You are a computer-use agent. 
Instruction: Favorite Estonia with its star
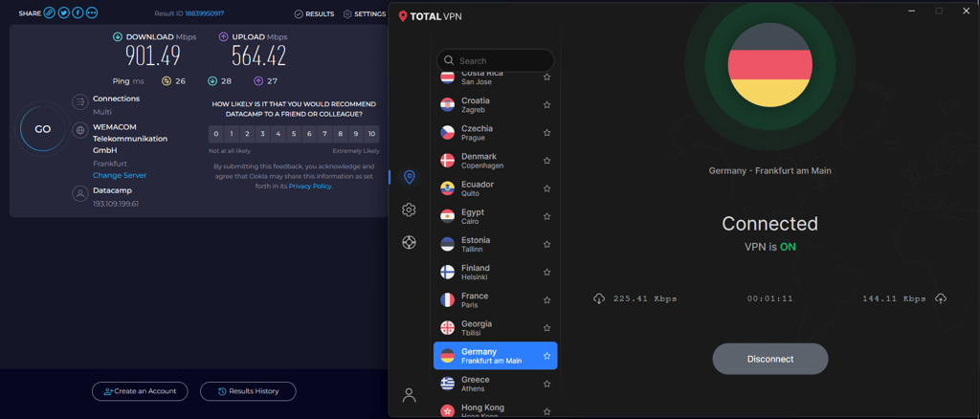pos(546,244)
